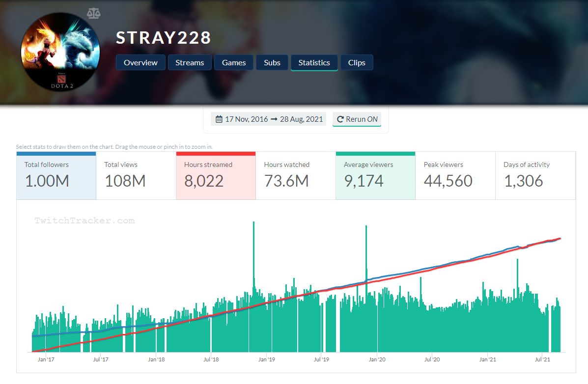Select Days of activity stat

535,175
